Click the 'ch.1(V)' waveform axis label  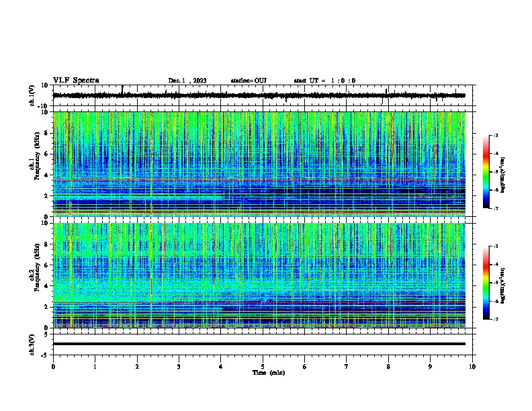tap(32, 95)
